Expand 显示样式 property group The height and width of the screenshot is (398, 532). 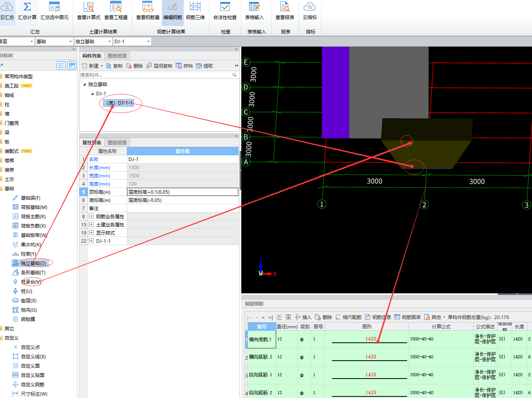pos(91,233)
